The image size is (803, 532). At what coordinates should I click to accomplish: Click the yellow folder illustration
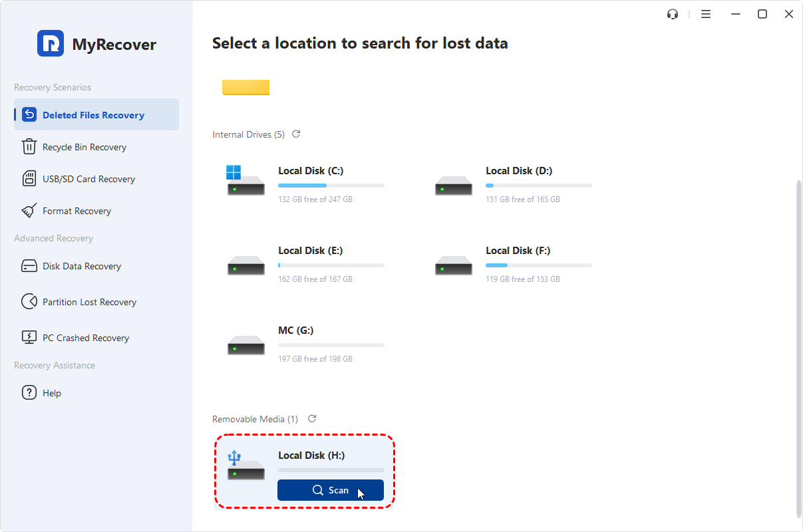[x=245, y=86]
